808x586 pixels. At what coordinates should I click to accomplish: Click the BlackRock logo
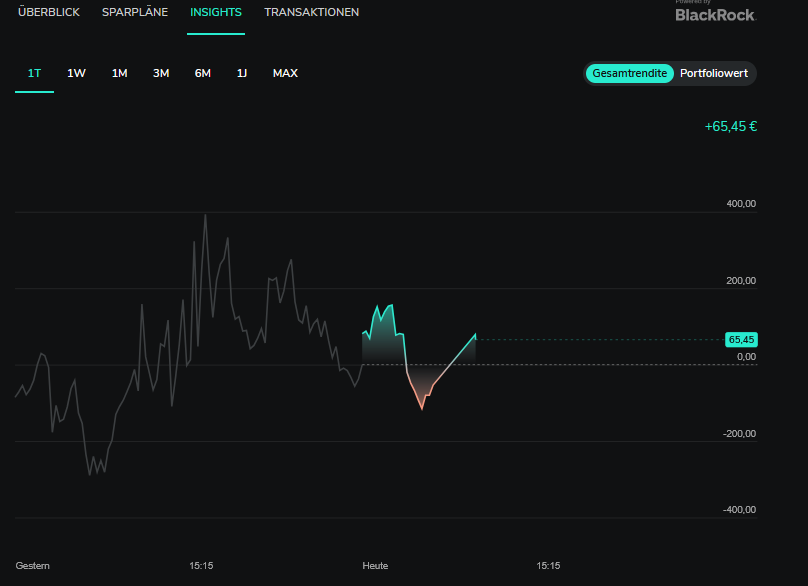[715, 14]
